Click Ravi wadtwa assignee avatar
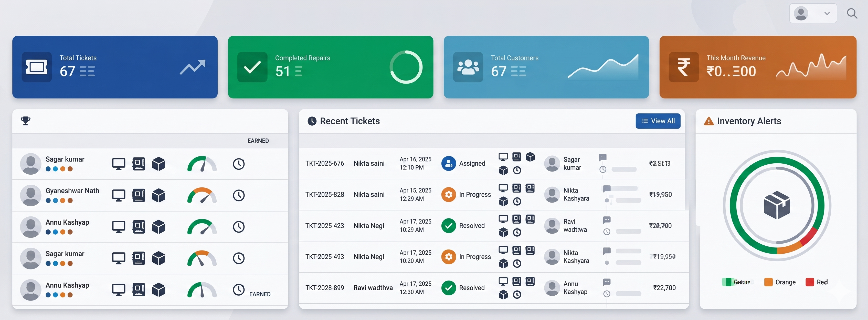Screen dimensions: 868x320 point(552,225)
